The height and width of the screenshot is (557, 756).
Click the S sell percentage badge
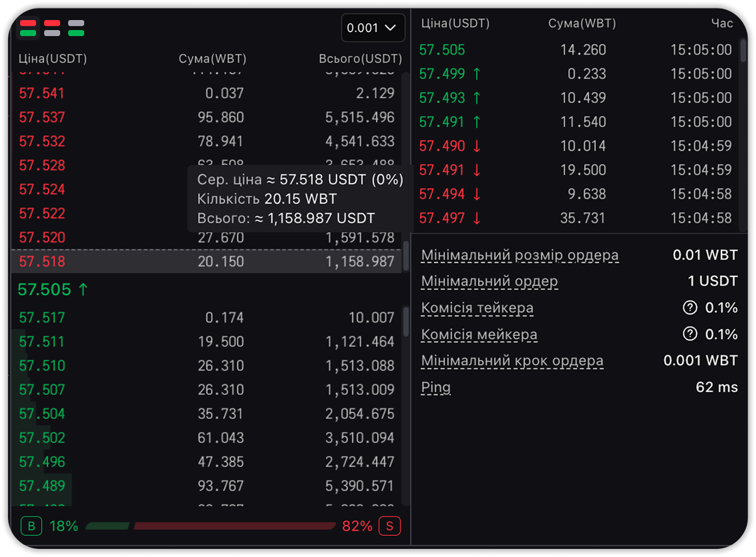[x=389, y=526]
